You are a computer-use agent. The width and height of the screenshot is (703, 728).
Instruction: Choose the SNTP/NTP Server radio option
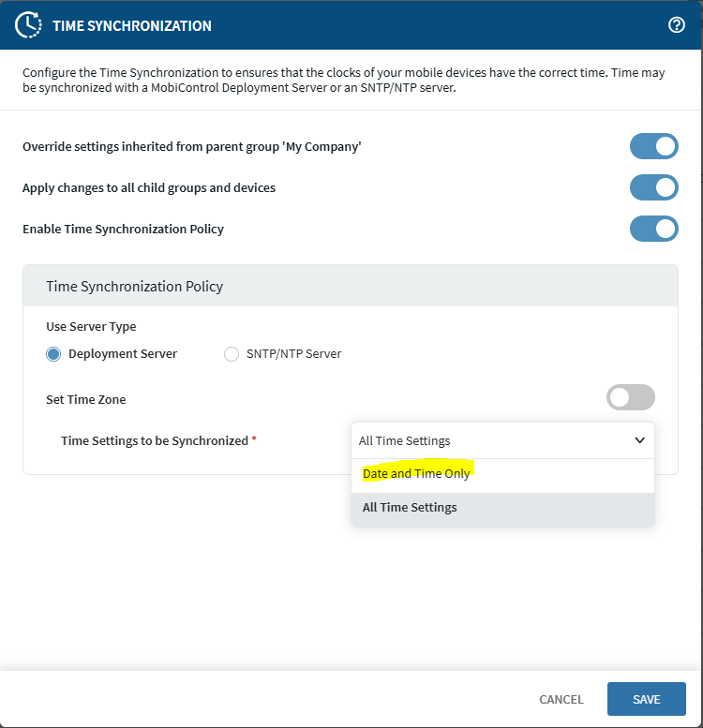(x=232, y=354)
